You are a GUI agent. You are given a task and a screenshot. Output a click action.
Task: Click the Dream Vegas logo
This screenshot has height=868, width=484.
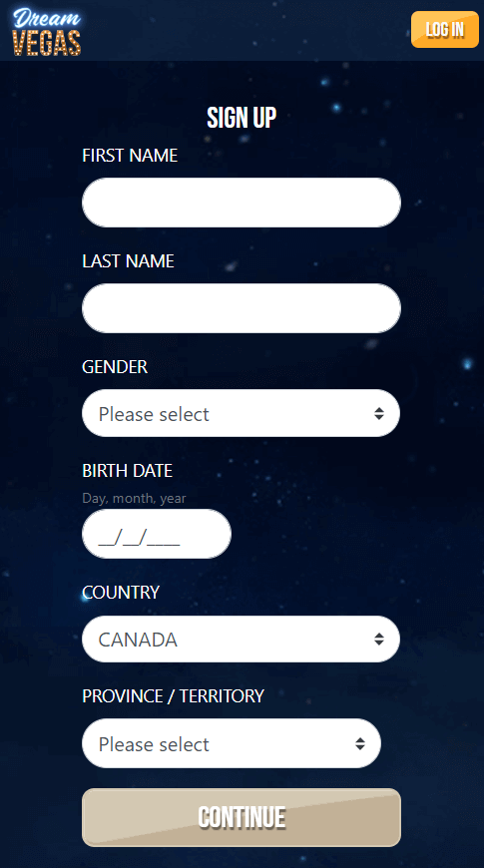pos(47,31)
